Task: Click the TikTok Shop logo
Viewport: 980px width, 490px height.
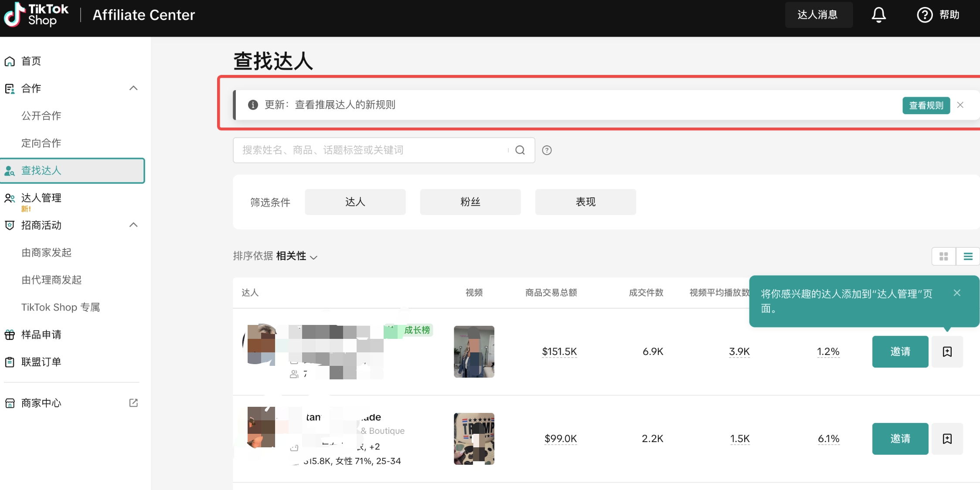Action: click(36, 15)
